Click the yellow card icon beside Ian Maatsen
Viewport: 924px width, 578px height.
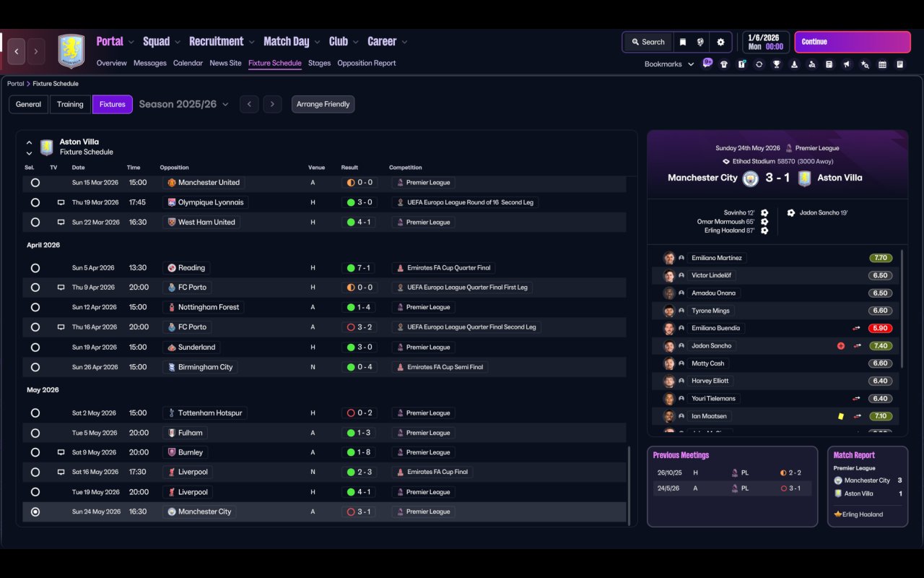click(841, 416)
